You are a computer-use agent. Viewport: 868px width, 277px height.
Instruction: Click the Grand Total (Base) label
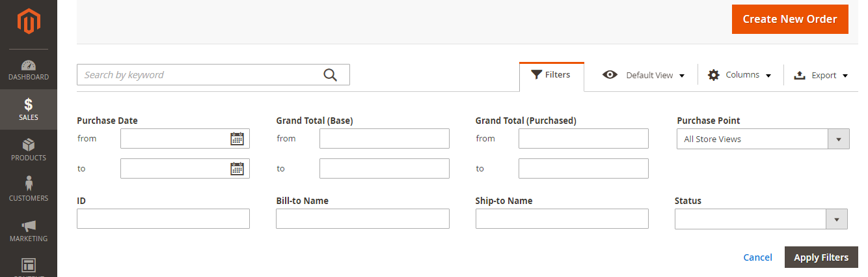click(x=315, y=121)
